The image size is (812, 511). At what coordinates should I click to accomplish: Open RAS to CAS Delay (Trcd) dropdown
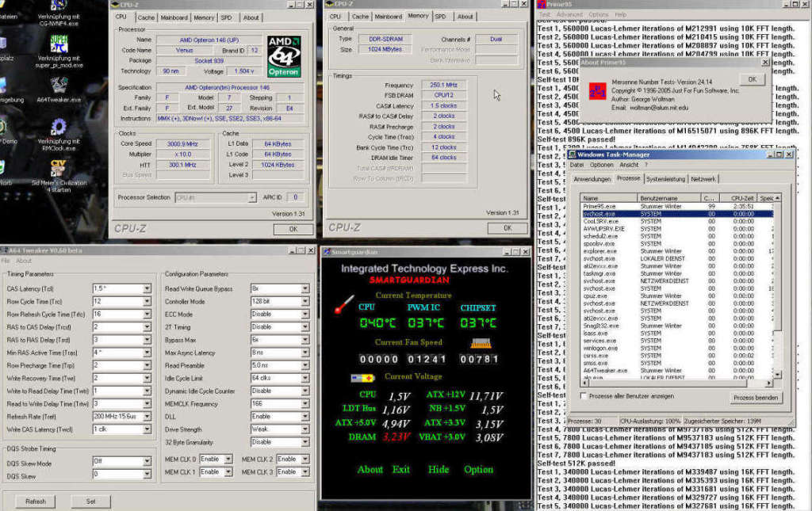(x=147, y=327)
